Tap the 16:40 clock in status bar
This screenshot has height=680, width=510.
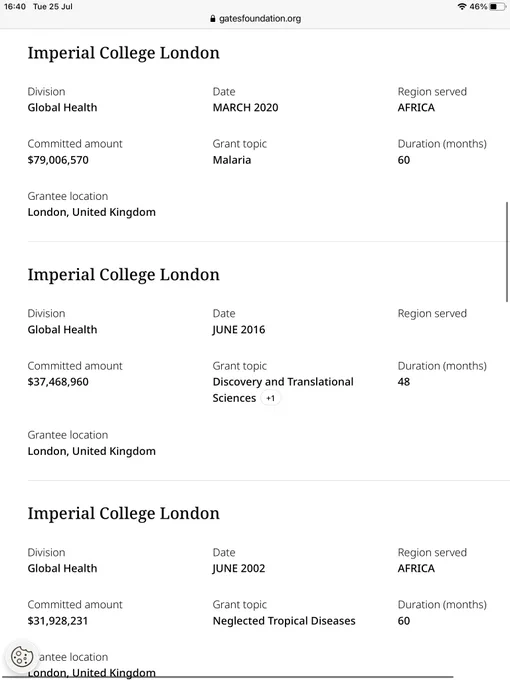(x=15, y=7)
